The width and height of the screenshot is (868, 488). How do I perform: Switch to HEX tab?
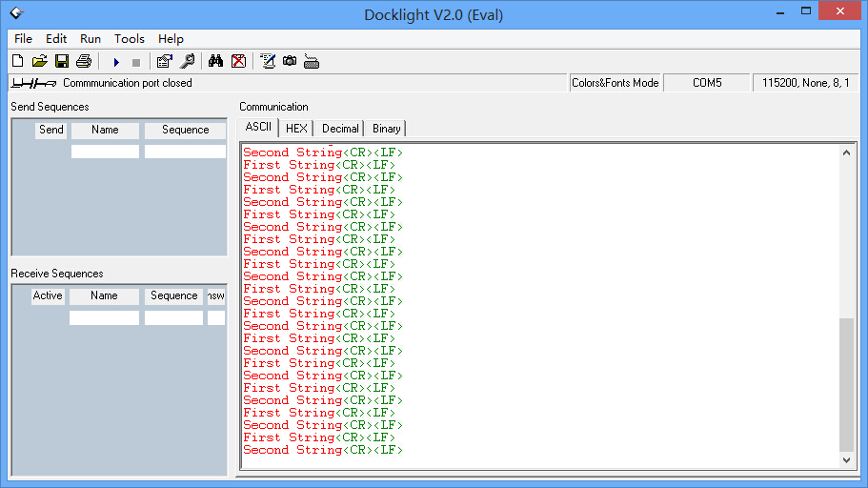(296, 129)
